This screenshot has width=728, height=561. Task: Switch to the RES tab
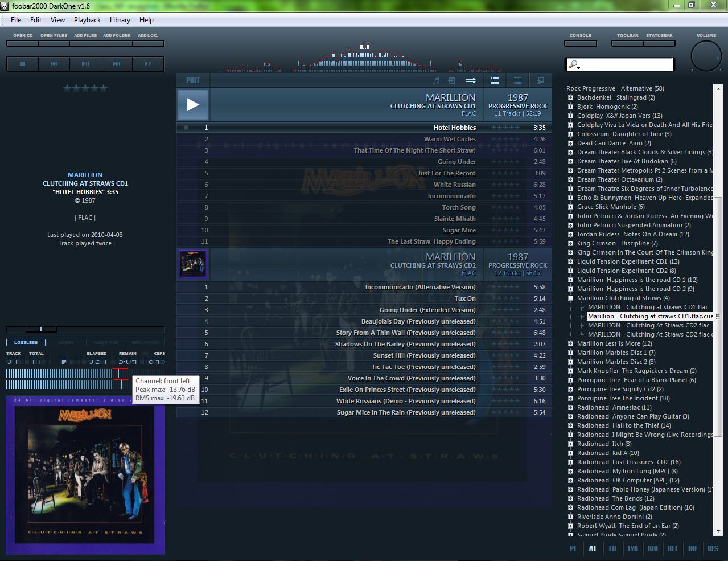(x=713, y=548)
